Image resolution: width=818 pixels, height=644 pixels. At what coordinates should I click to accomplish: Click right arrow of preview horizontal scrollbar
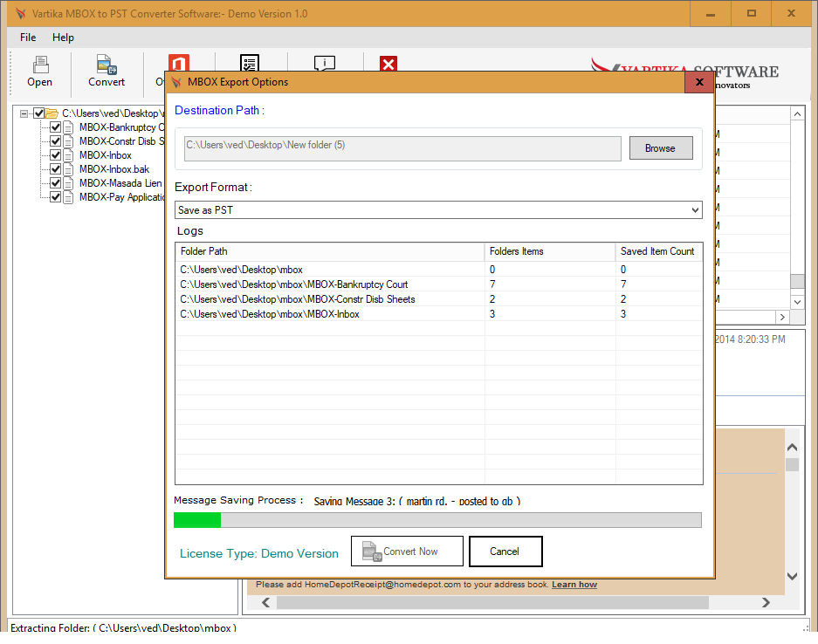[766, 603]
